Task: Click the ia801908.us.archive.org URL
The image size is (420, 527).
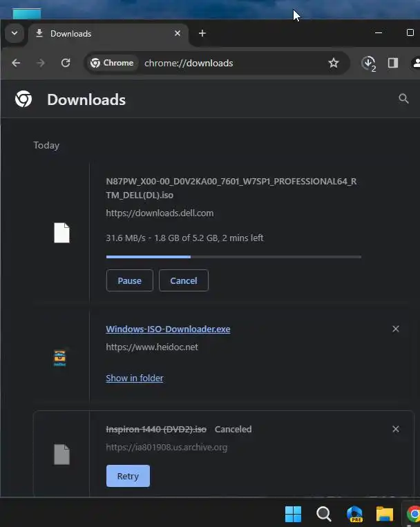Action: point(166,448)
